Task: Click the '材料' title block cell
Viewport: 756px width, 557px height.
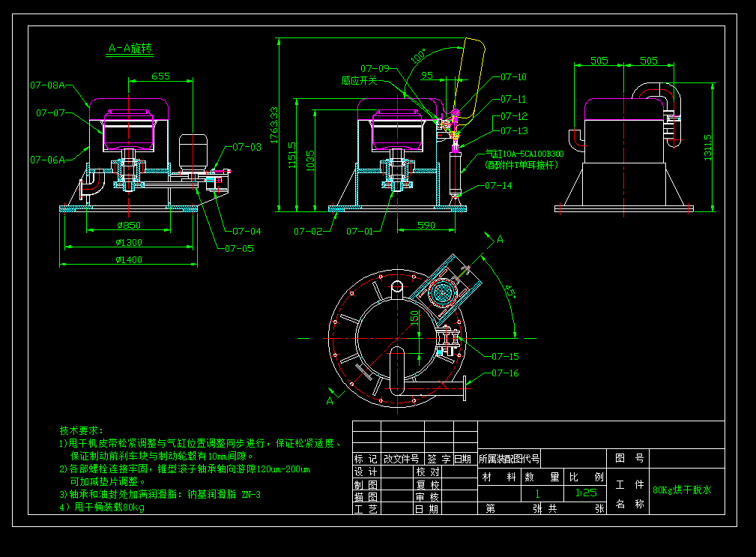Action: (499, 477)
